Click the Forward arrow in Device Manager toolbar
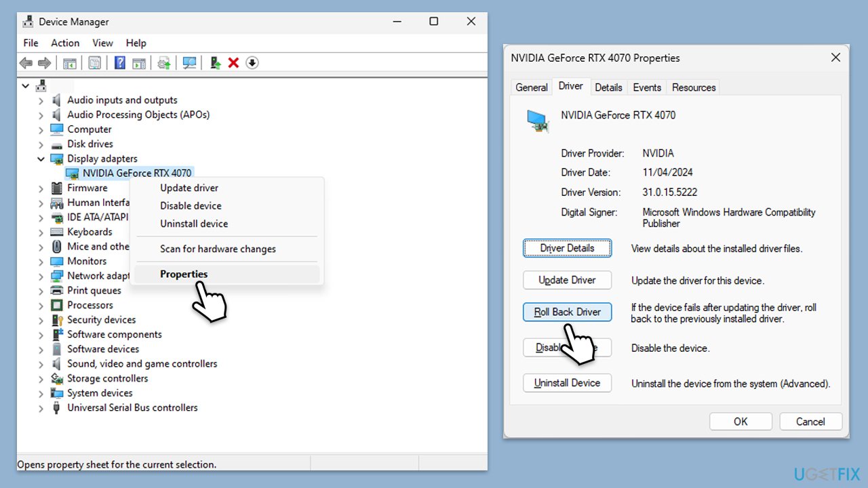 44,63
